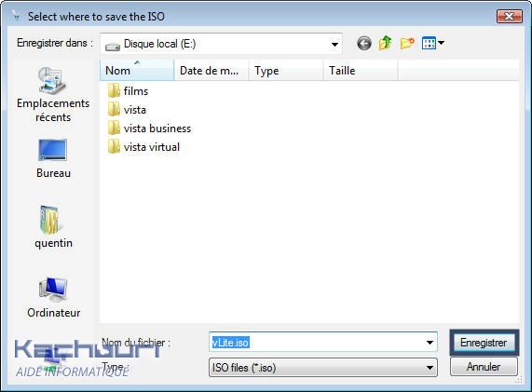Create a new folder
Viewport: 532px width, 392px height.
click(407, 44)
